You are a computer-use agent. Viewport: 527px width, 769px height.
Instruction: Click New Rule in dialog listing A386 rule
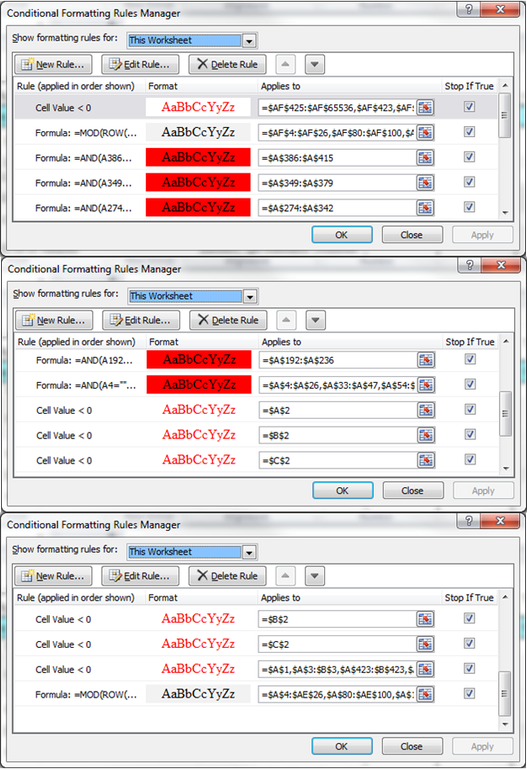click(x=54, y=65)
